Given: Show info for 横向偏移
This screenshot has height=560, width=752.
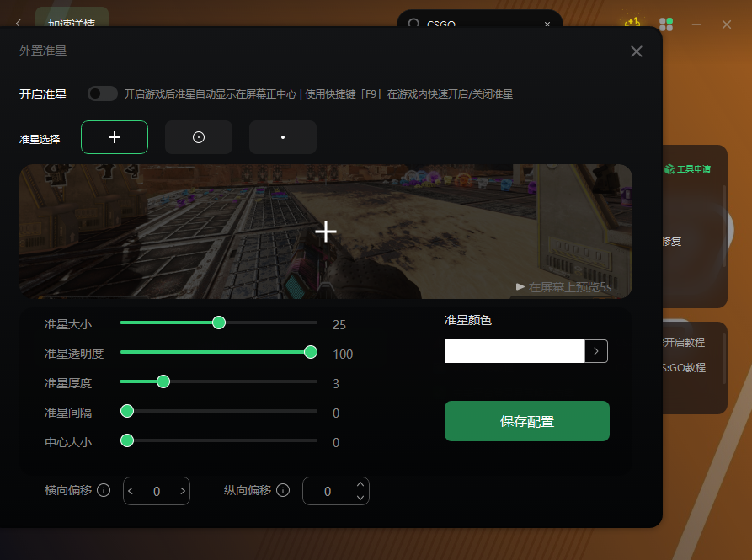Looking at the screenshot, I should (x=104, y=490).
